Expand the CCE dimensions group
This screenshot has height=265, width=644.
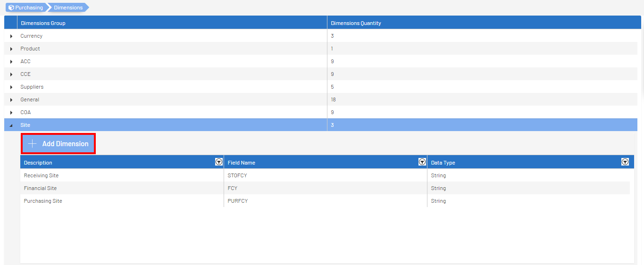[x=11, y=75]
